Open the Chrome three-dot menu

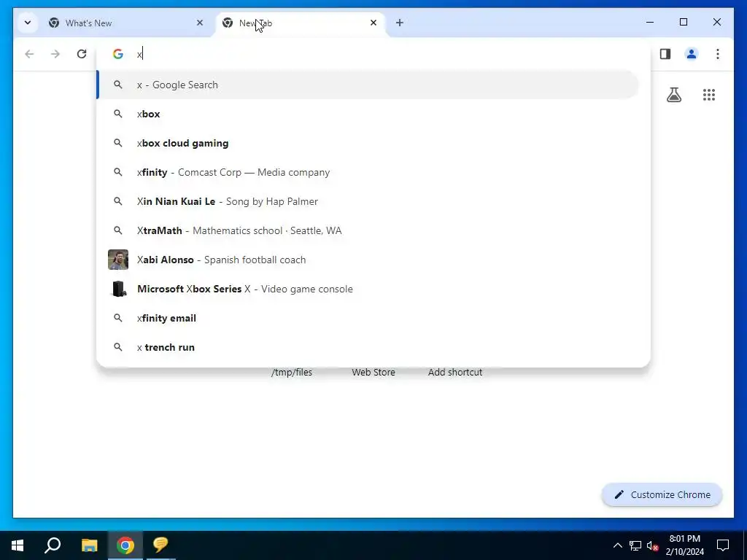click(x=718, y=54)
